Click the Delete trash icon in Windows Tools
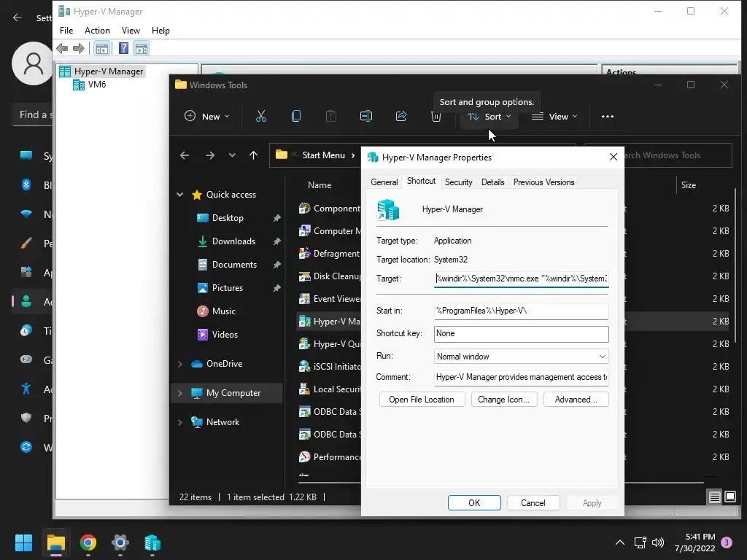Image resolution: width=747 pixels, height=560 pixels. 436,117
